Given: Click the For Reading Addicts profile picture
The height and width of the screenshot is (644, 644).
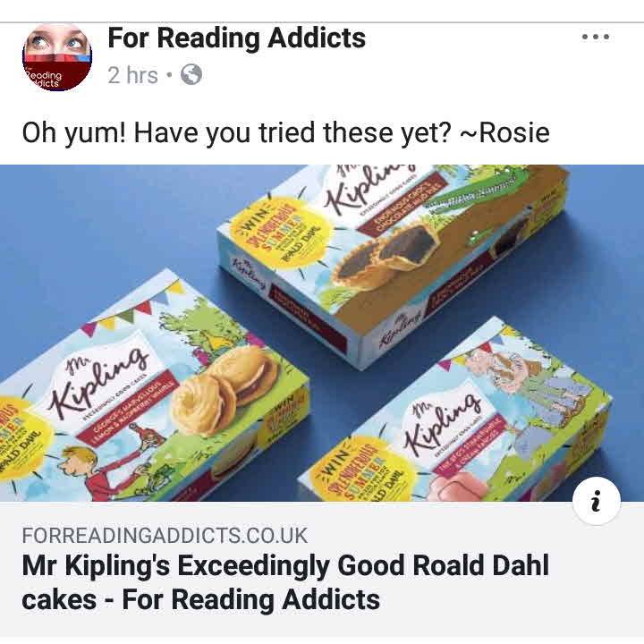Looking at the screenshot, I should [x=57, y=56].
